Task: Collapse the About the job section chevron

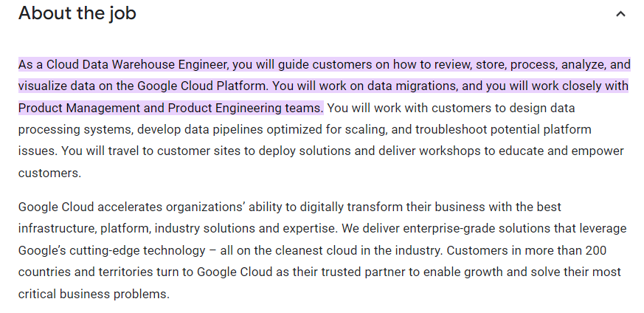Action: tap(620, 14)
